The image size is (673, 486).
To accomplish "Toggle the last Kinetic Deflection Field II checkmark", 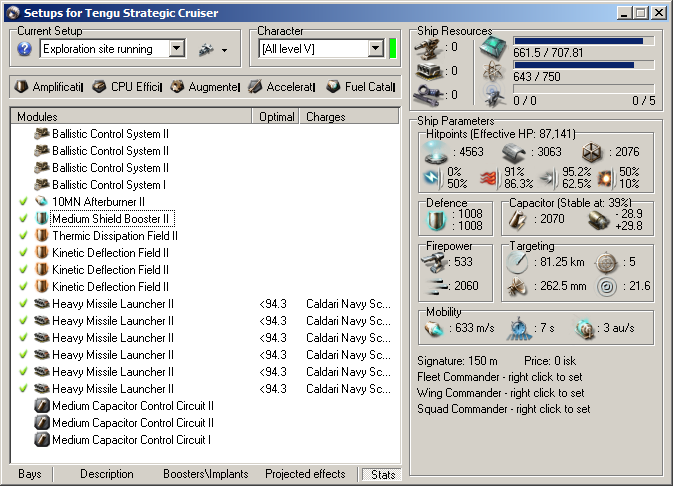I will pos(24,286).
